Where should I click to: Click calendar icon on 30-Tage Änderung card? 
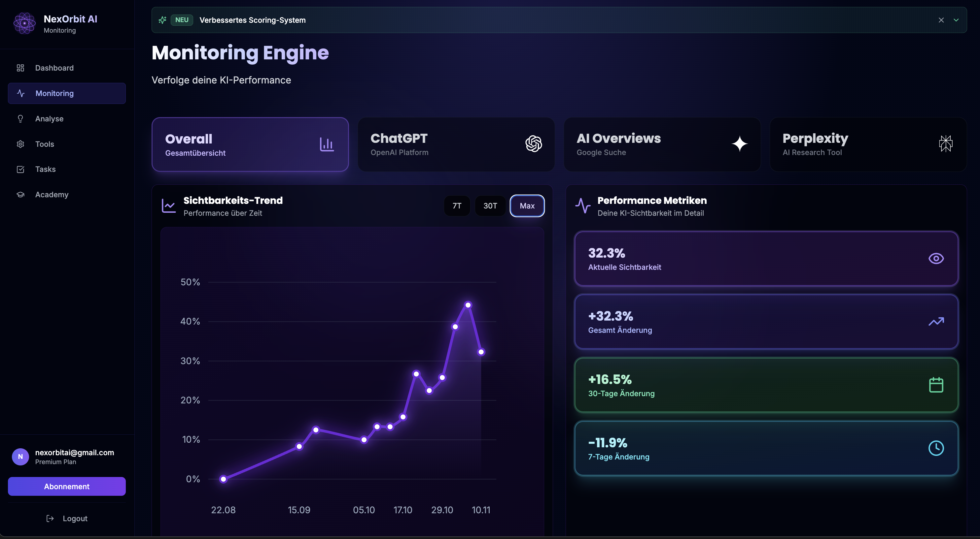pos(936,385)
